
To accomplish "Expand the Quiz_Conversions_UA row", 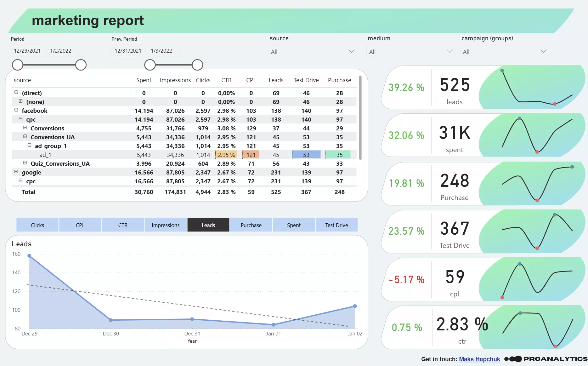I will click(25, 163).
